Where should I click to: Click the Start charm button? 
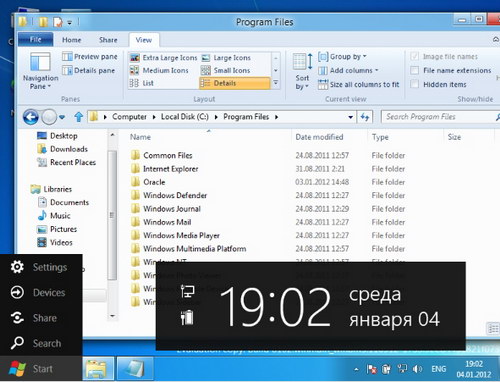[41, 369]
